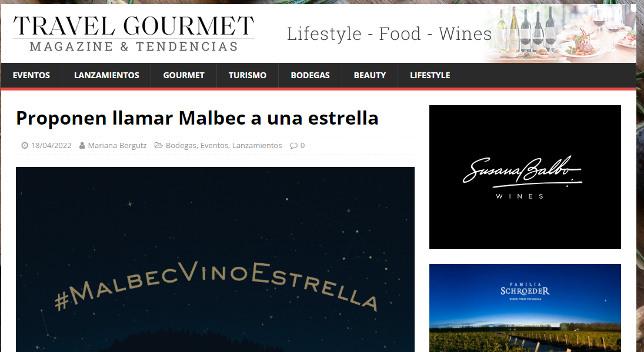This screenshot has width=644, height=352.
Task: Go to the Gourmet section
Action: point(183,75)
